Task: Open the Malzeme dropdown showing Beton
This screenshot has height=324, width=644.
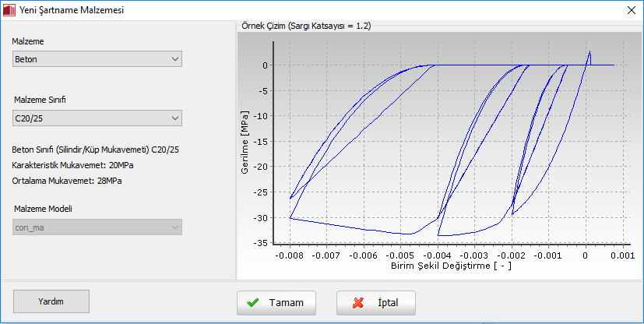Action: 97,59
